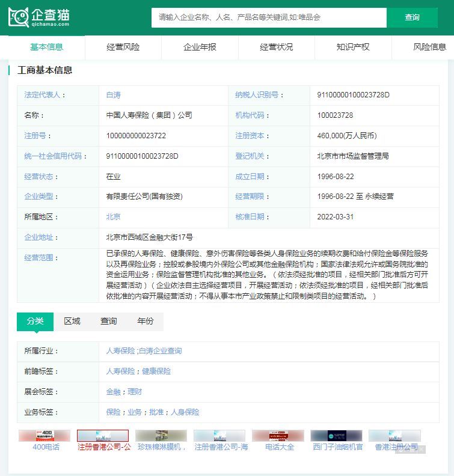Click the address 北京市西城区金融大街17号
This screenshot has width=454, height=476.
[149, 237]
